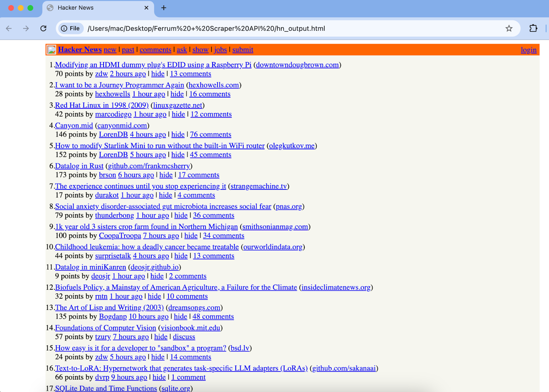The width and height of the screenshot is (549, 392).
Task: Click the login link
Action: click(x=528, y=50)
